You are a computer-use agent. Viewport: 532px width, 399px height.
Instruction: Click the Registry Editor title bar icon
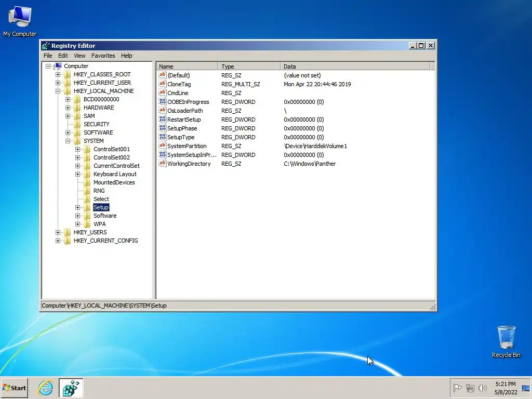click(46, 46)
